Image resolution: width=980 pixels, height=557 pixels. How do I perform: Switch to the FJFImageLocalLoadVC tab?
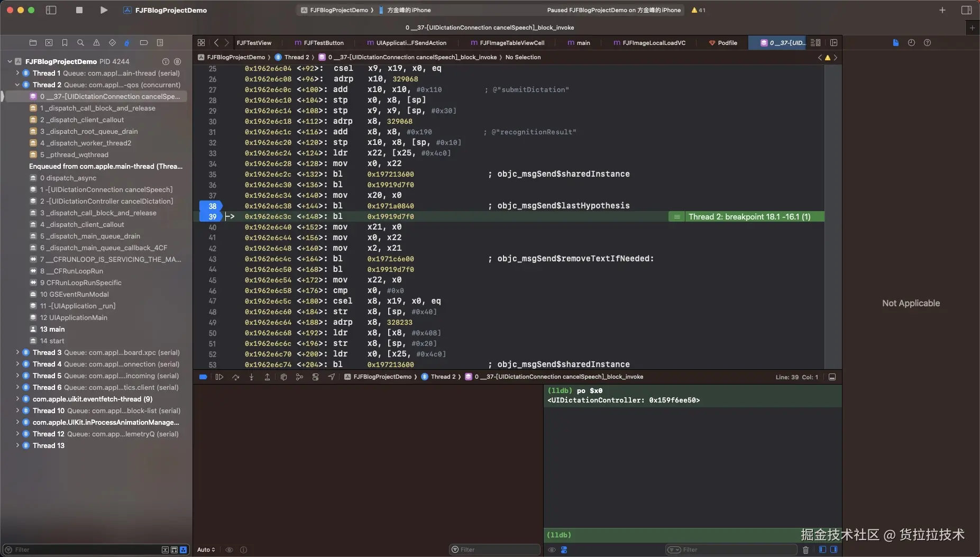pos(649,43)
